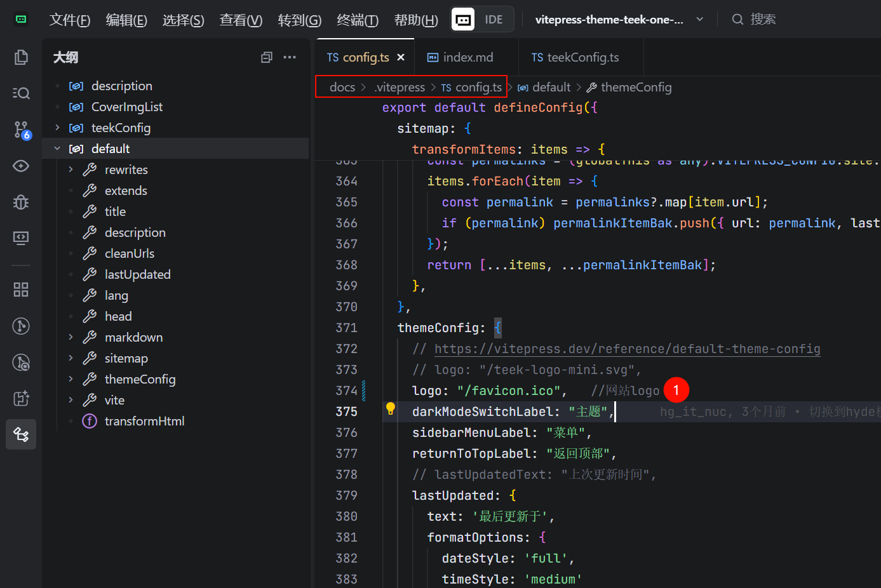Open the project name dropdown arrow
The image size is (881, 588).
tap(699, 19)
